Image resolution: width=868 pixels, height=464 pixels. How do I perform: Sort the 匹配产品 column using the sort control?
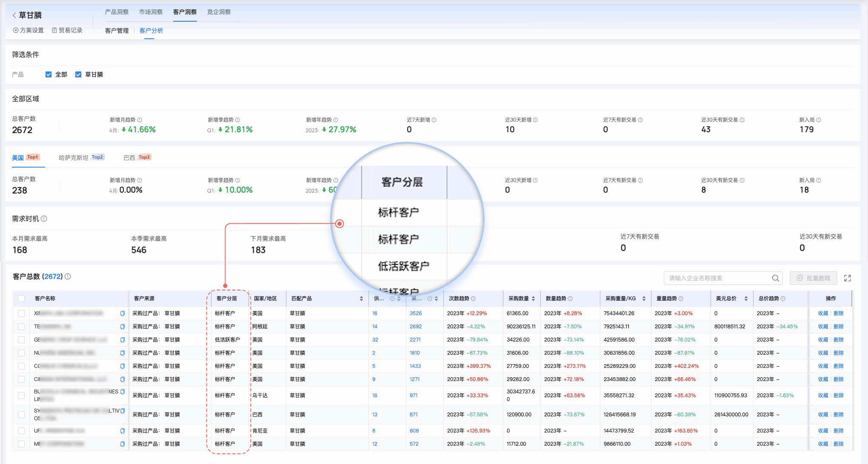pos(361,299)
